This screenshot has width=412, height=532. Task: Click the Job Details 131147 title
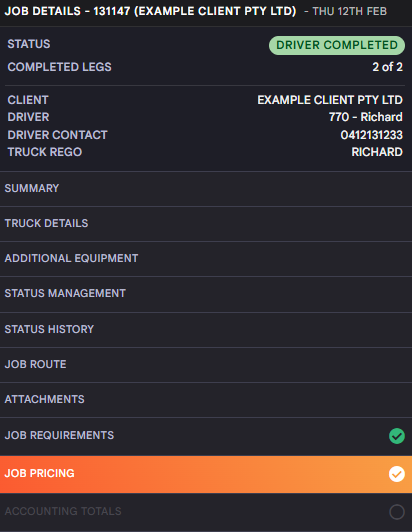click(x=150, y=11)
